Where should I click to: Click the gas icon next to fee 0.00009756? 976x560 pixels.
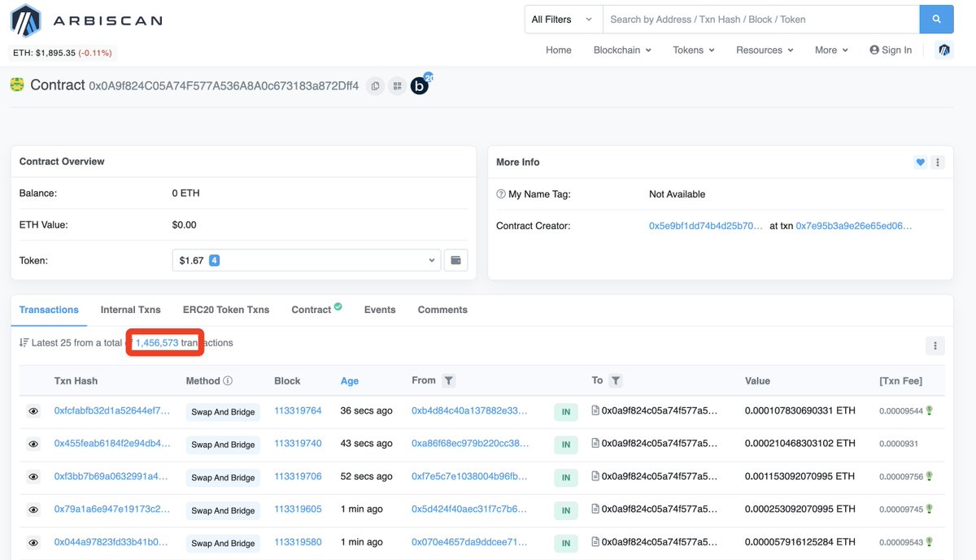click(929, 476)
